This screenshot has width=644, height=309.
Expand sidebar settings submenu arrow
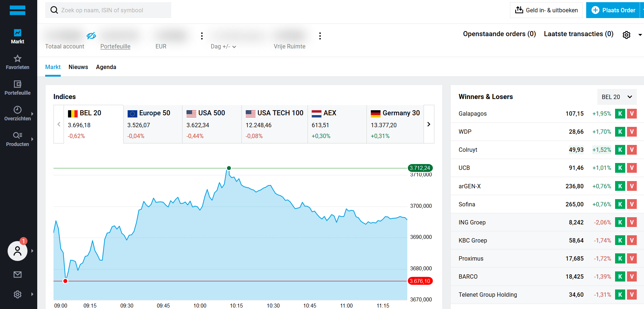pos(32,294)
